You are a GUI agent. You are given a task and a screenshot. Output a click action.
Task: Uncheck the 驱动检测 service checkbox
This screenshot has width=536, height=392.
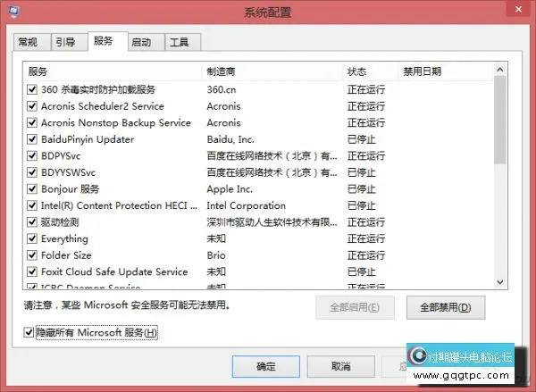click(32, 222)
